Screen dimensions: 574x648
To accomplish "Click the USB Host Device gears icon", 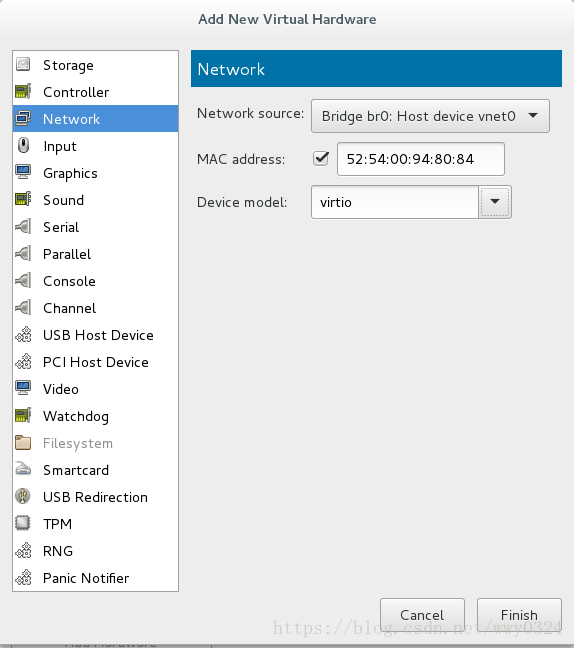I will click(x=24, y=335).
